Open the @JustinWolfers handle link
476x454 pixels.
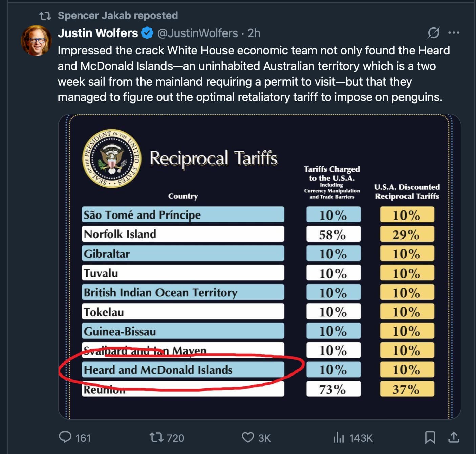(198, 33)
